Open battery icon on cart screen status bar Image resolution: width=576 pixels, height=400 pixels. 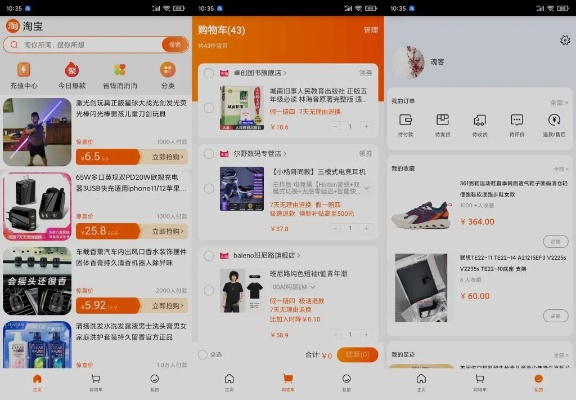point(371,8)
